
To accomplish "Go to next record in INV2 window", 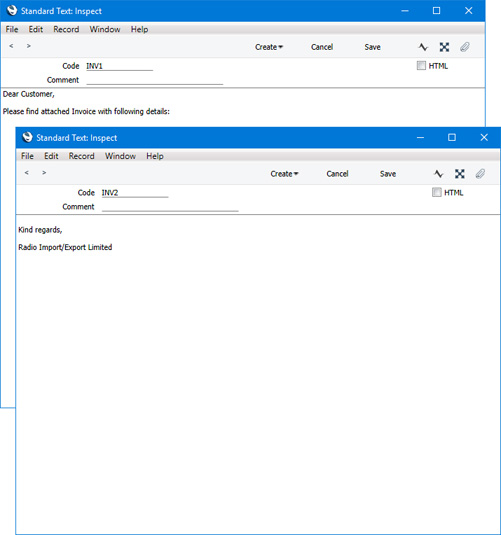I will pyautogui.click(x=44, y=173).
